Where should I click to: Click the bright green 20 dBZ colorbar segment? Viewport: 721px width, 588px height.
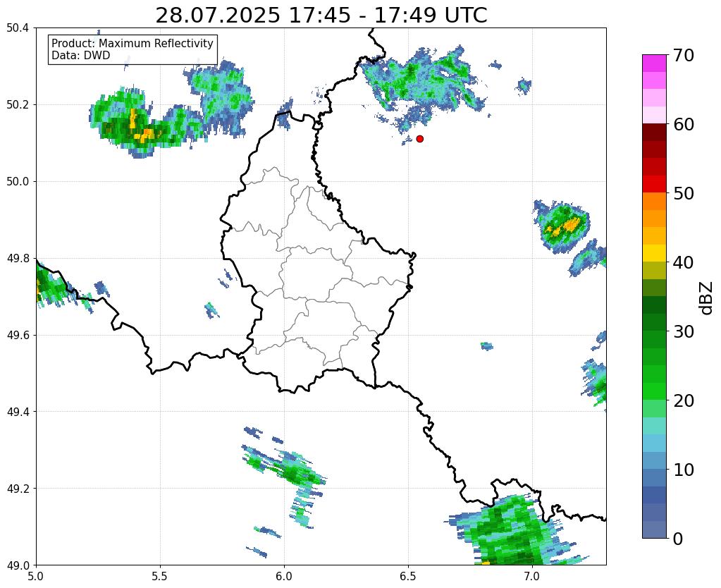click(x=654, y=391)
